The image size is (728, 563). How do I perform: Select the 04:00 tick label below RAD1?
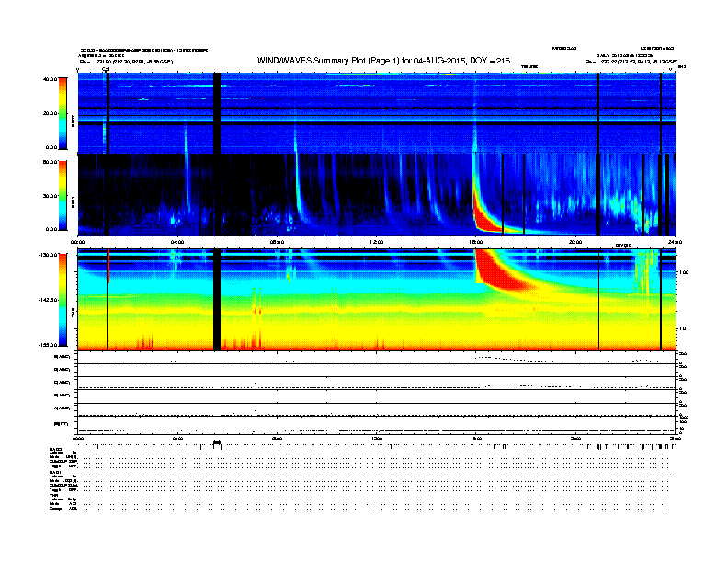coord(177,242)
